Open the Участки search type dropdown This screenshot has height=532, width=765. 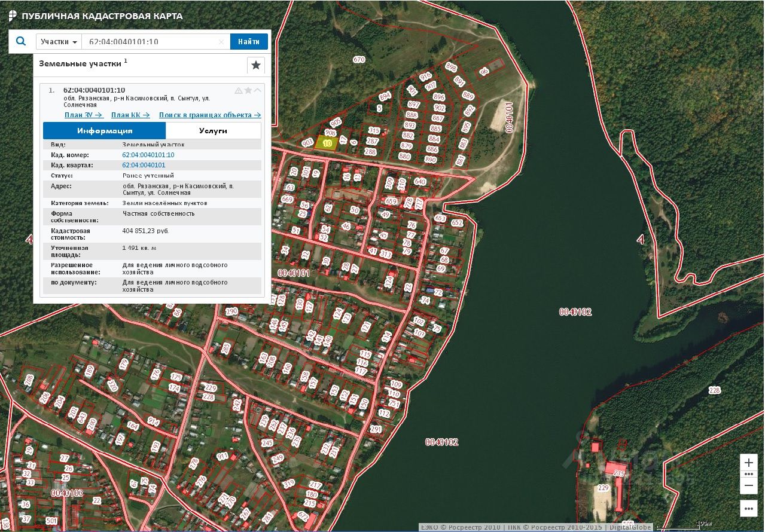[59, 42]
